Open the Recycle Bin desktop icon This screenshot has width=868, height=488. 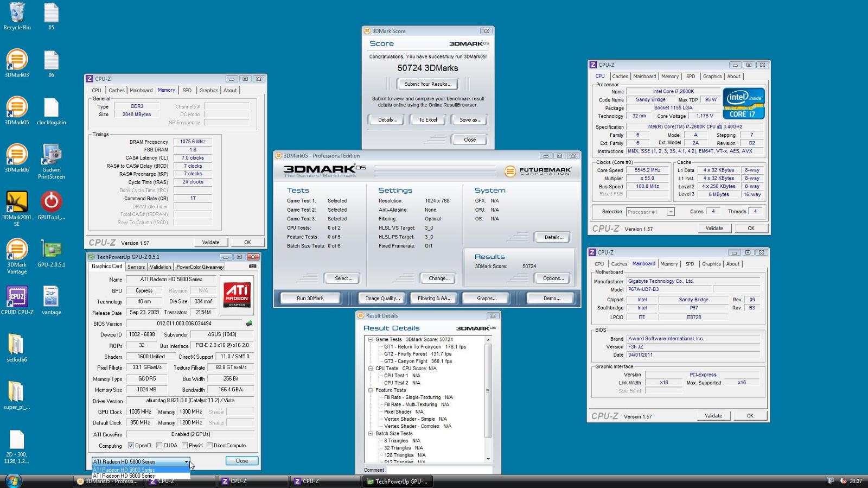(17, 16)
